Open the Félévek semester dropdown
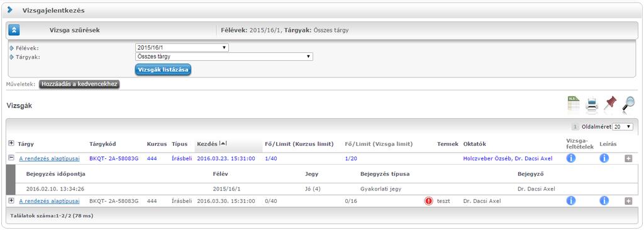 coord(182,48)
